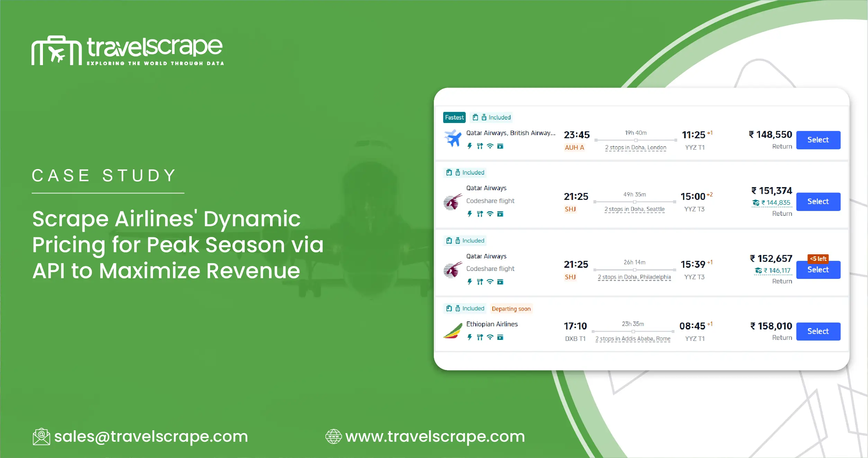Image resolution: width=868 pixels, height=458 pixels.
Task: Expand the 2 stops in Addis Ababa, Rome details
Action: (633, 339)
